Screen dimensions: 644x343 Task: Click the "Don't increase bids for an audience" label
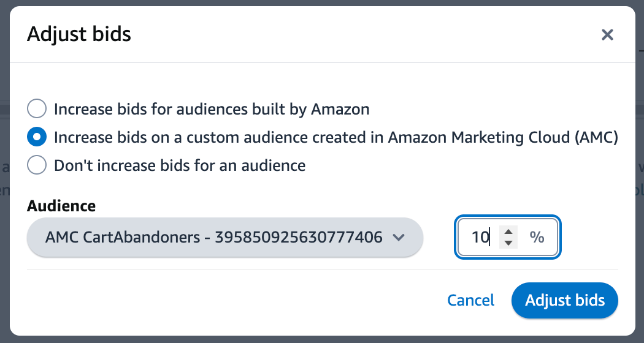coord(180,165)
